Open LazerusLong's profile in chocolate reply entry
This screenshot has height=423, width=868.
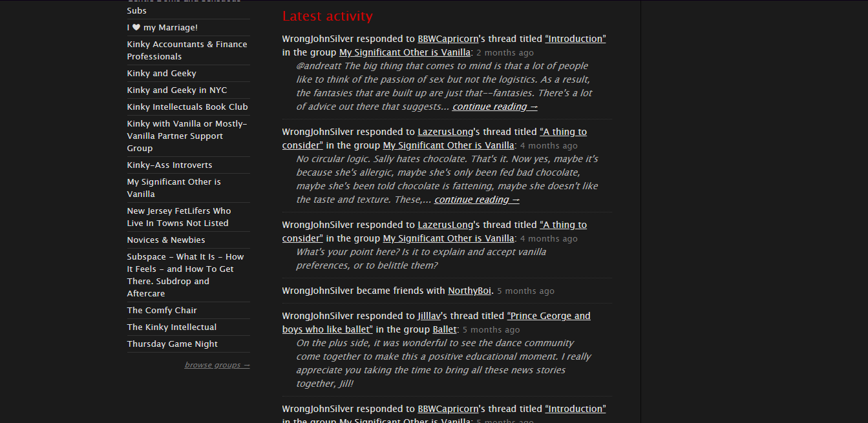tap(445, 132)
